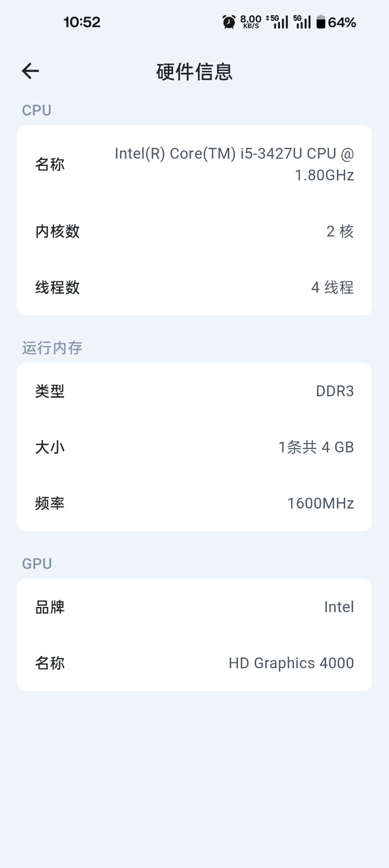Viewport: 389px width, 868px height.
Task: Tap the network speed KB/S indicator
Action: coord(251,22)
